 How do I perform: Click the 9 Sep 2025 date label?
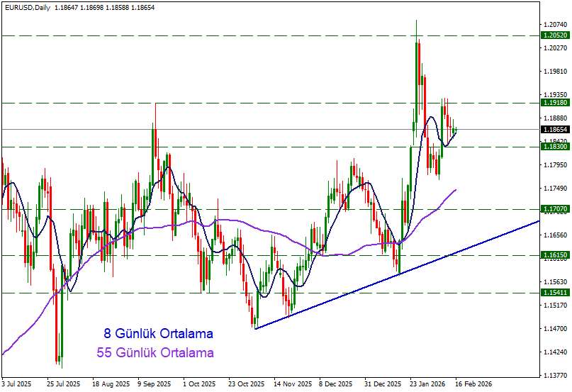click(154, 384)
